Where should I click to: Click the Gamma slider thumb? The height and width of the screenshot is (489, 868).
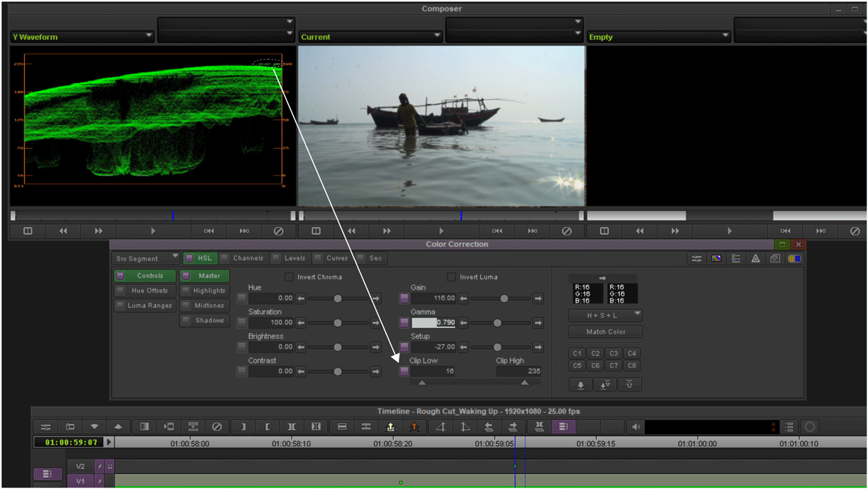496,323
